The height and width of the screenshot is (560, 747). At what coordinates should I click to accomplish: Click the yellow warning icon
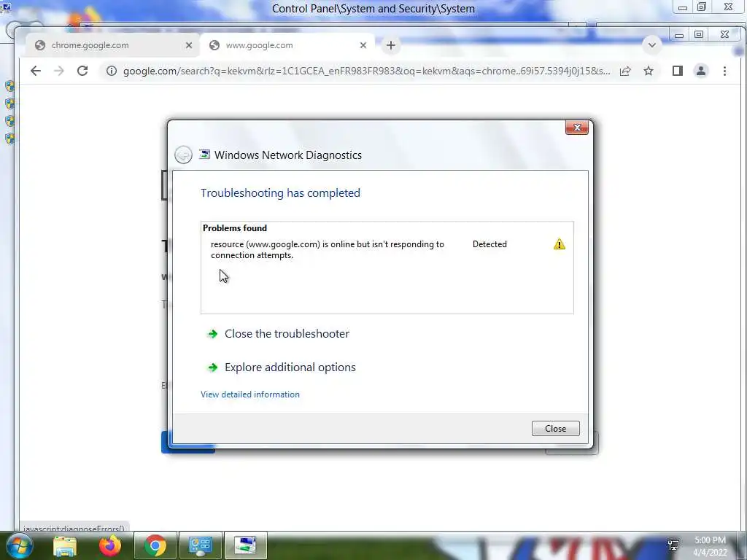tap(560, 244)
